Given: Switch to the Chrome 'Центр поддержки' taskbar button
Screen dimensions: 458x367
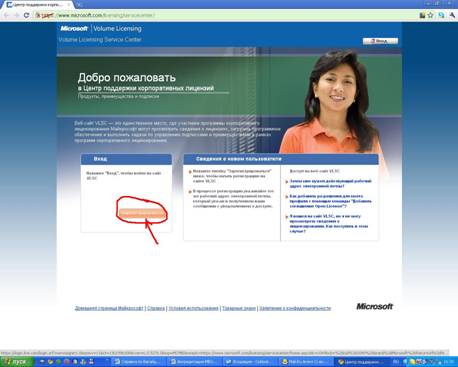Looking at the screenshot, I should click(x=362, y=362).
